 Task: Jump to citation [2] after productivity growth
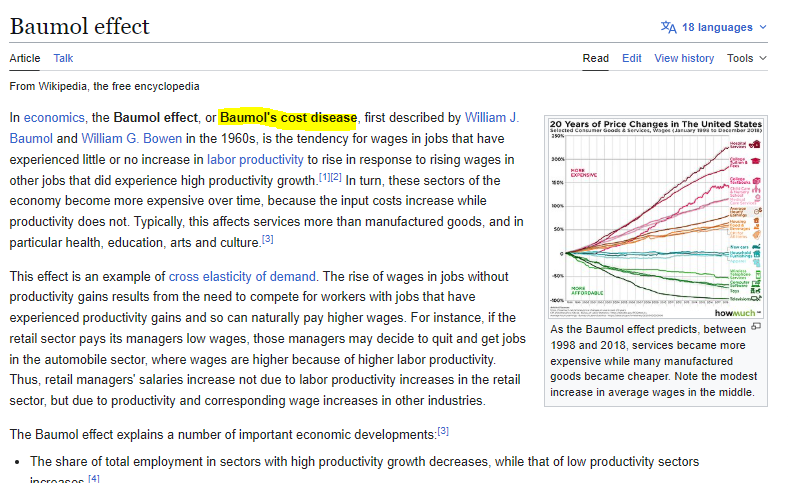point(336,177)
